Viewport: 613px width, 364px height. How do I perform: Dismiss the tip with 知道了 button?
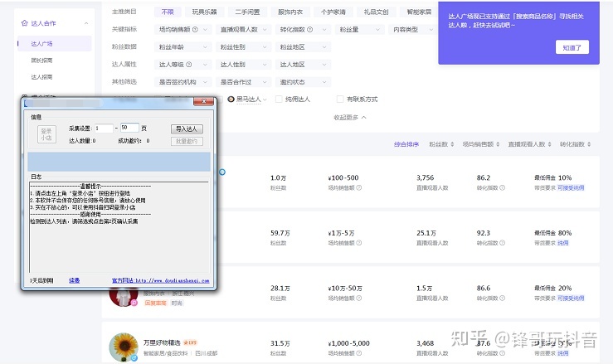(x=575, y=47)
